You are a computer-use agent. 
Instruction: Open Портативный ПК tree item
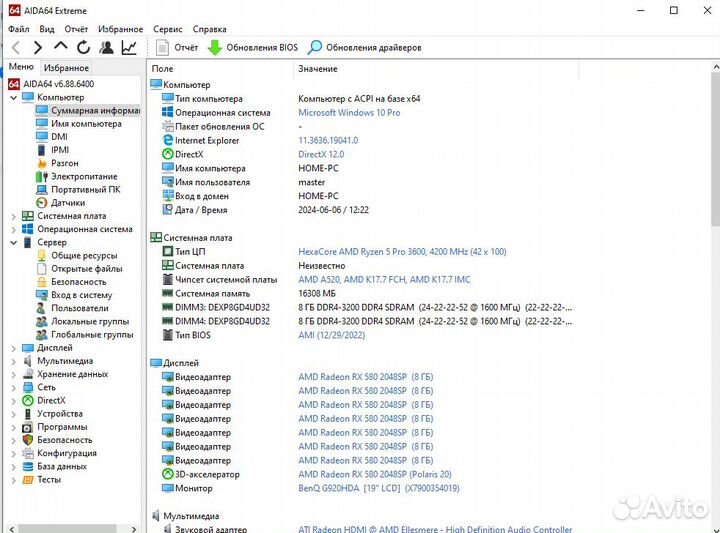pos(79,190)
